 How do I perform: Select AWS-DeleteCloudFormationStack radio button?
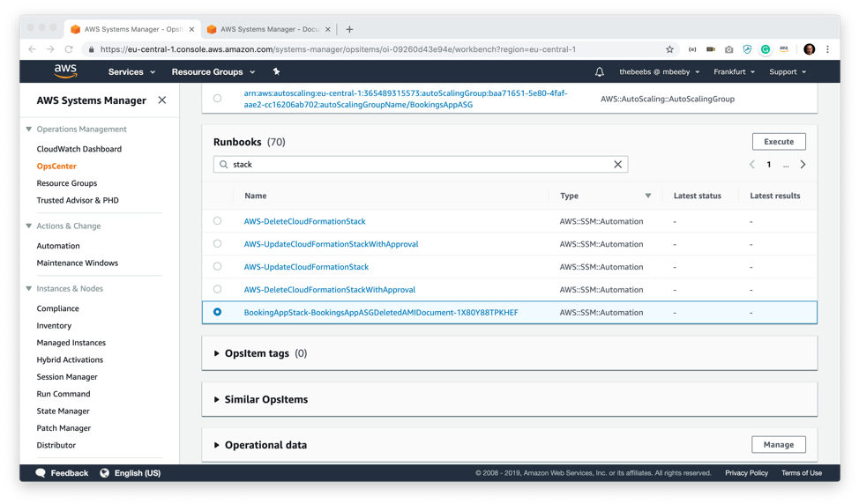[218, 221]
